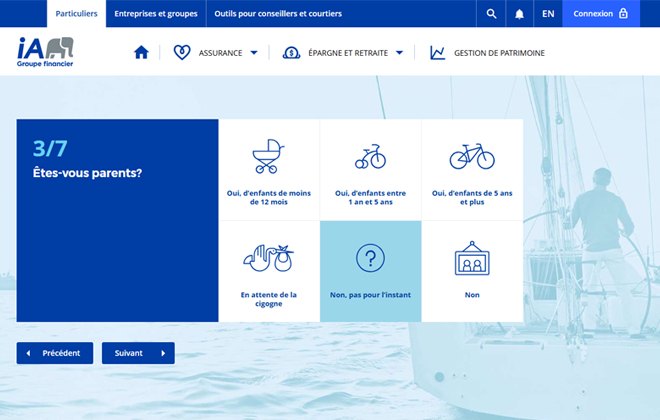The image size is (660, 420).
Task: Click the Suivant button
Action: (138, 353)
